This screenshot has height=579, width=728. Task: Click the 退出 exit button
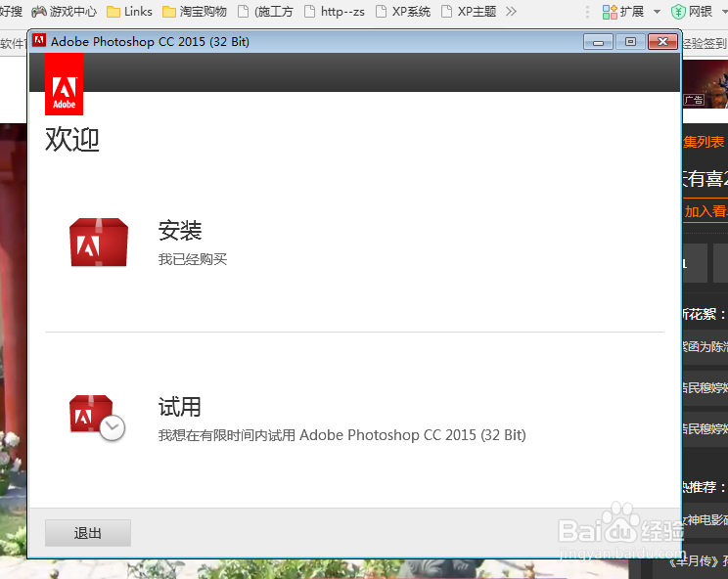pyautogui.click(x=88, y=533)
